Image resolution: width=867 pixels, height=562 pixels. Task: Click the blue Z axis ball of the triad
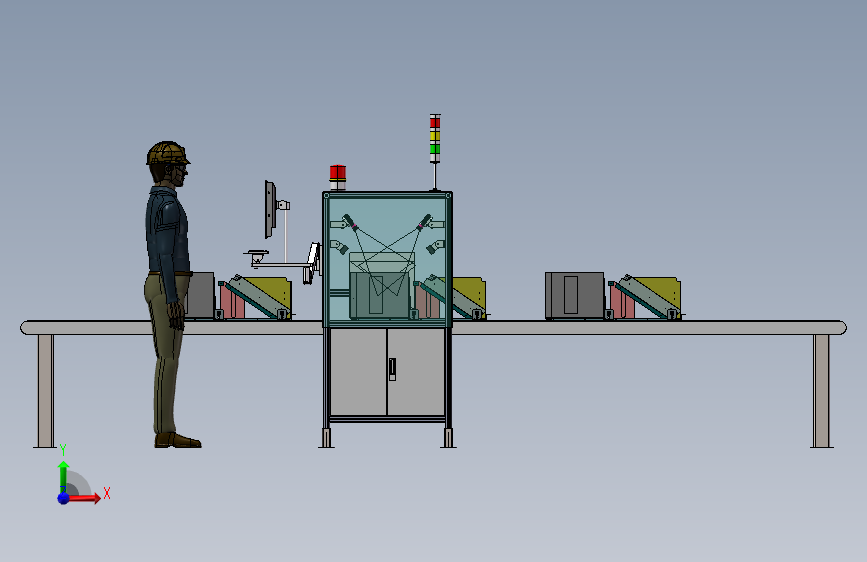point(64,498)
